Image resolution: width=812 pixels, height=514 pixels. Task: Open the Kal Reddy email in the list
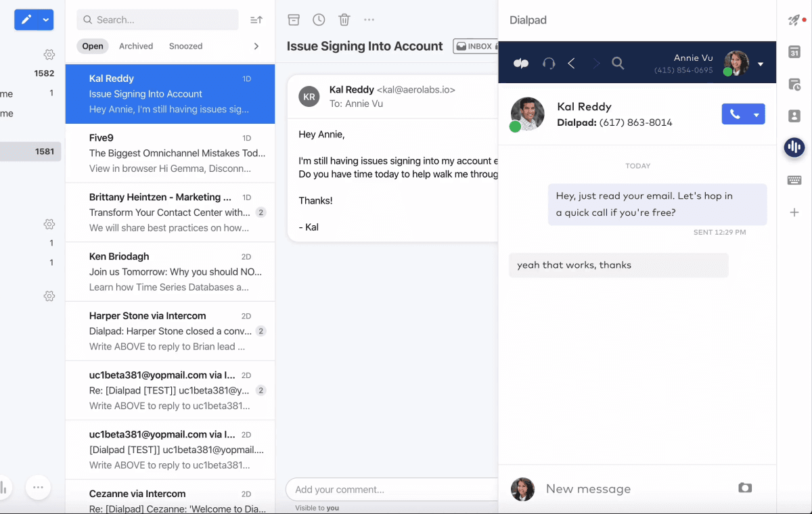point(170,94)
